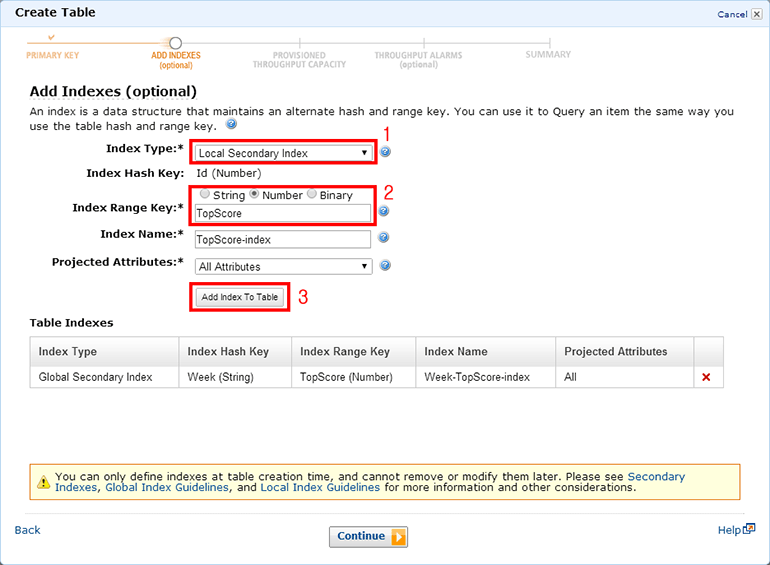The image size is (770, 565).
Task: Go to Provisioned Throughput Capacity step
Action: [298, 59]
